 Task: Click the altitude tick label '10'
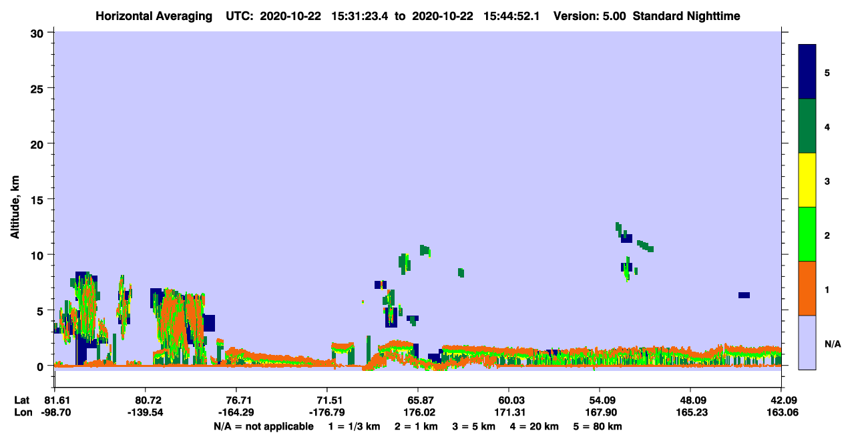point(38,255)
